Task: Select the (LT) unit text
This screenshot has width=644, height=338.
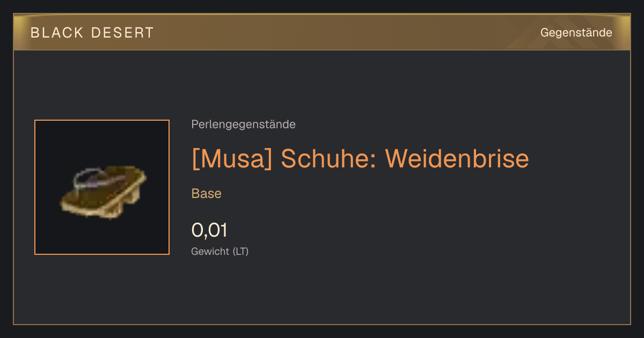Action: (x=240, y=251)
